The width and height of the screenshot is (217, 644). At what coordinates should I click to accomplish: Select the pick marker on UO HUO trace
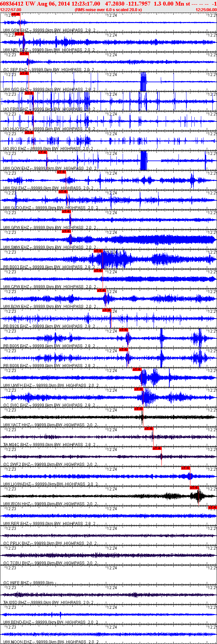(x=29, y=113)
